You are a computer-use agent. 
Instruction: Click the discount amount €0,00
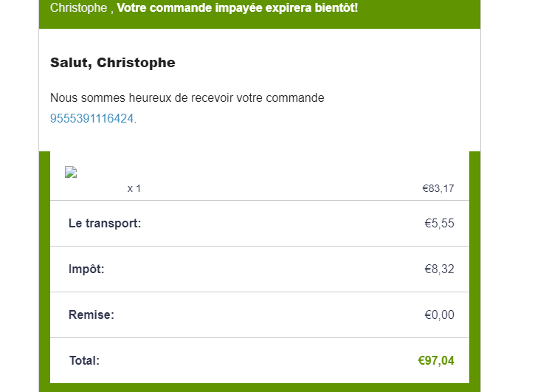coord(439,315)
